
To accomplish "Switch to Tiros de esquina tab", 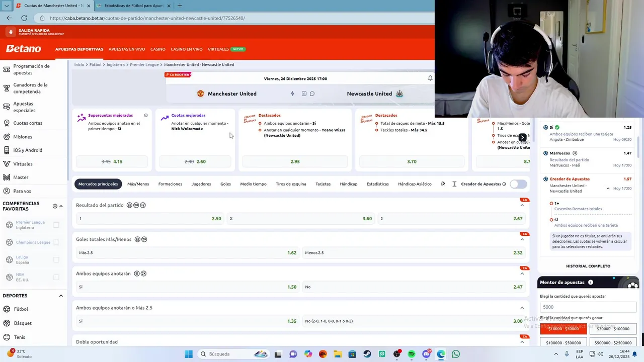I will click(x=291, y=184).
